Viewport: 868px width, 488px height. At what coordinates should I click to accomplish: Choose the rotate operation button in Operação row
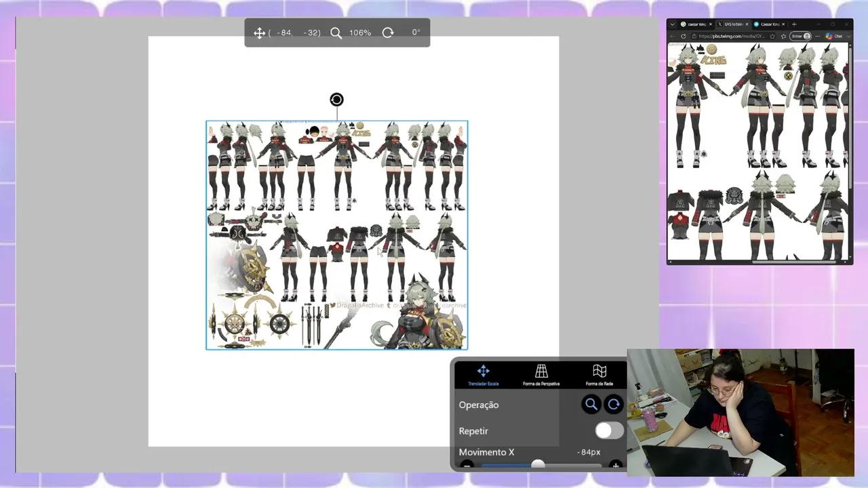(x=614, y=405)
